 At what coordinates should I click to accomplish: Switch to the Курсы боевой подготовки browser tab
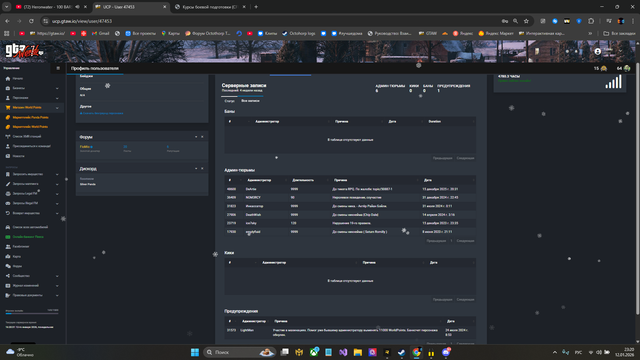click(211, 7)
